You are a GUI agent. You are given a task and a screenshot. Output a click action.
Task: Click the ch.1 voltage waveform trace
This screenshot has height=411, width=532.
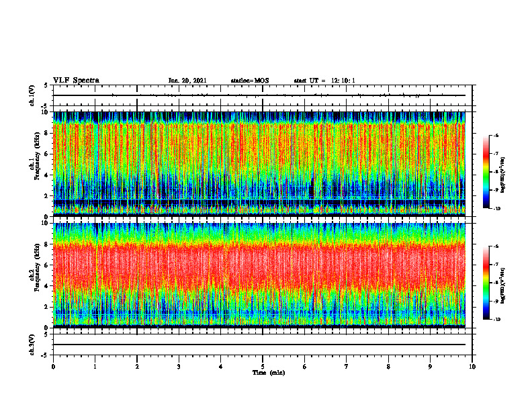pyautogui.click(x=259, y=95)
